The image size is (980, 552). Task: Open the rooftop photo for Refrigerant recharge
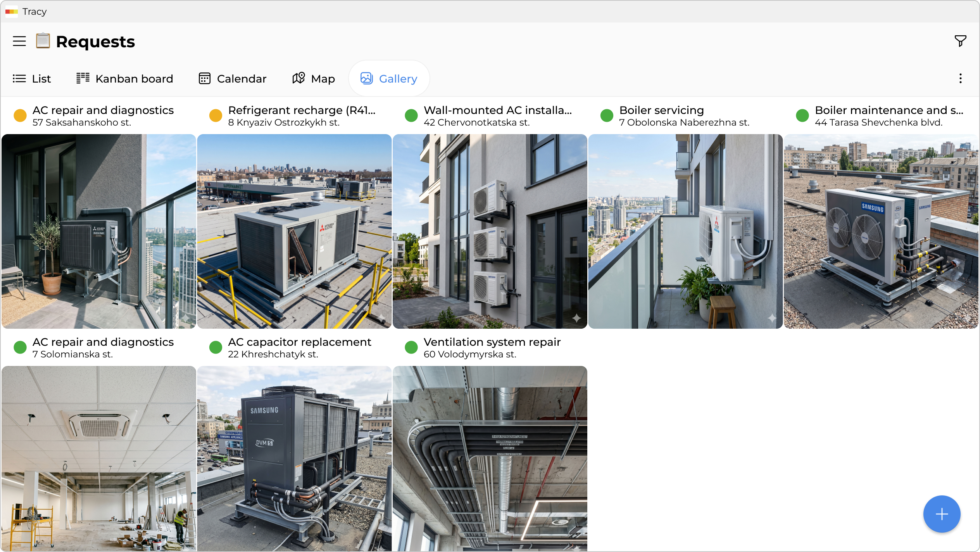295,231
